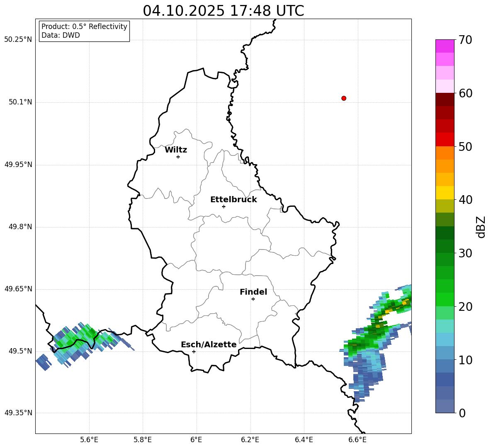
Task: Click the Esch/Alzette town label
Action: pyautogui.click(x=209, y=344)
